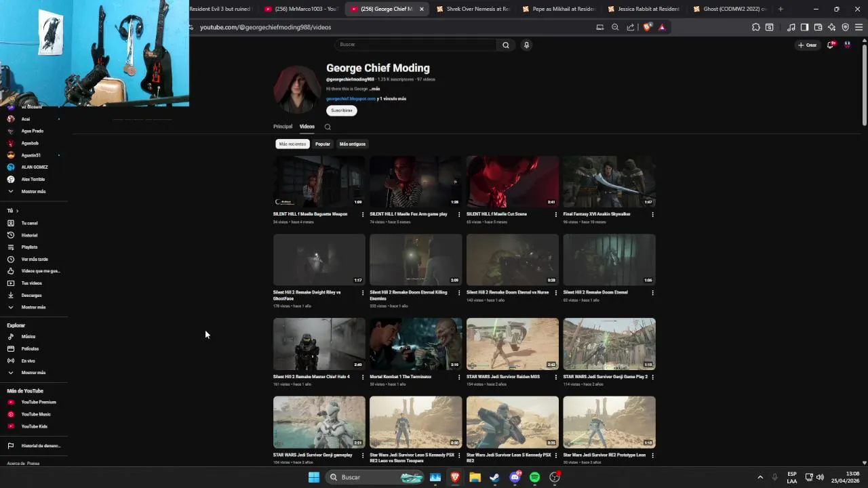Switch to Shrek Over Nemesis browser tab
The width and height of the screenshot is (868, 488).
[473, 9]
